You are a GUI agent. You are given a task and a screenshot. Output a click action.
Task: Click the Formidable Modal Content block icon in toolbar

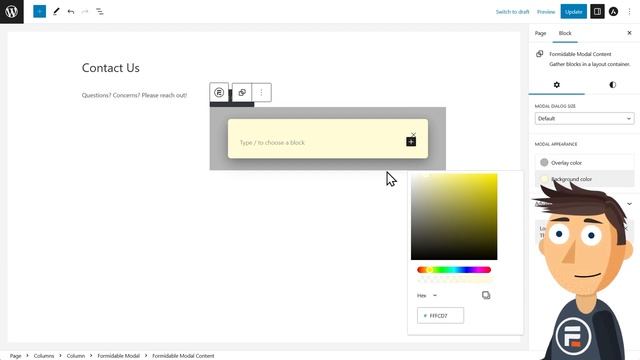coord(242,93)
